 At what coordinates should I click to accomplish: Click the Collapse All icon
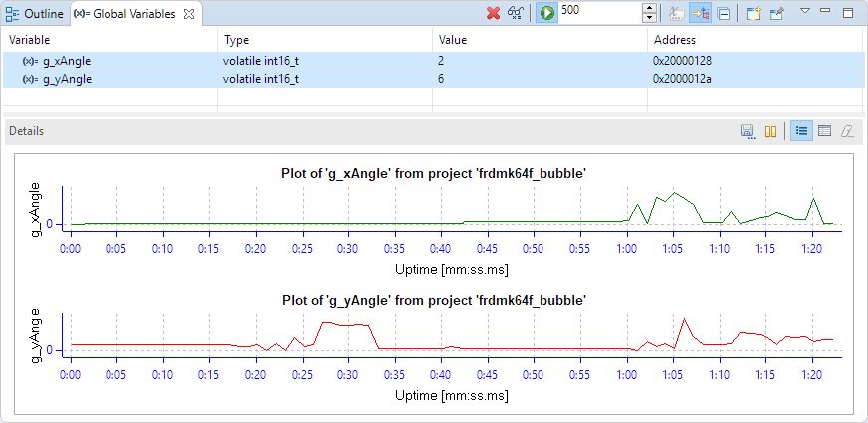click(723, 13)
